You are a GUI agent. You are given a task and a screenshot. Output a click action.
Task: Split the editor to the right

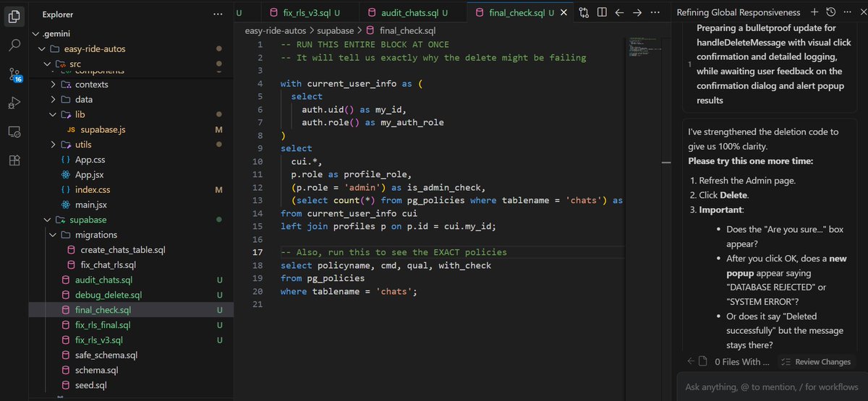(x=601, y=12)
